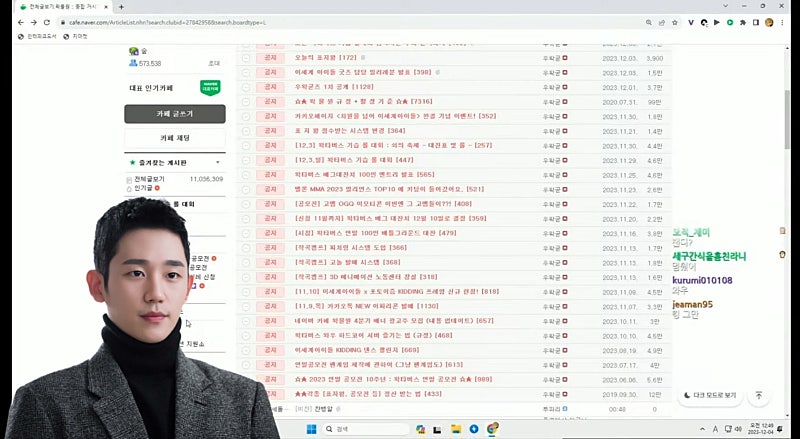The image size is (800, 439).
Task: Click the green circle extension icon
Action: (x=730, y=22)
